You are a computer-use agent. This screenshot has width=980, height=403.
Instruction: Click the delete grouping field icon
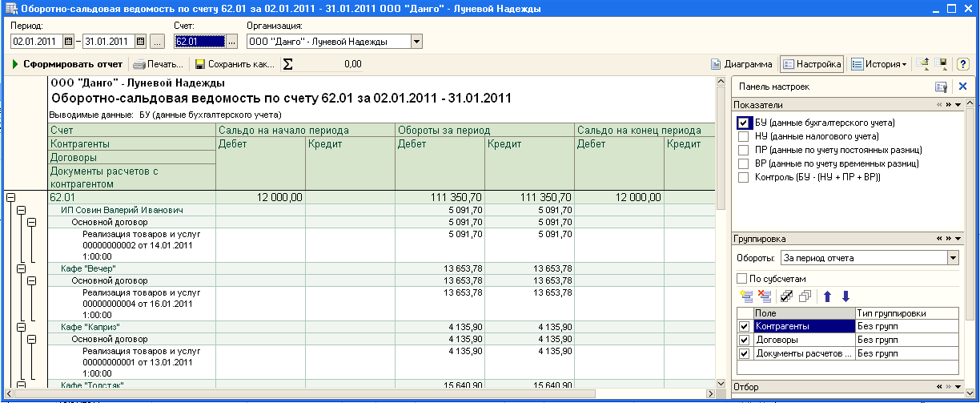pos(764,296)
